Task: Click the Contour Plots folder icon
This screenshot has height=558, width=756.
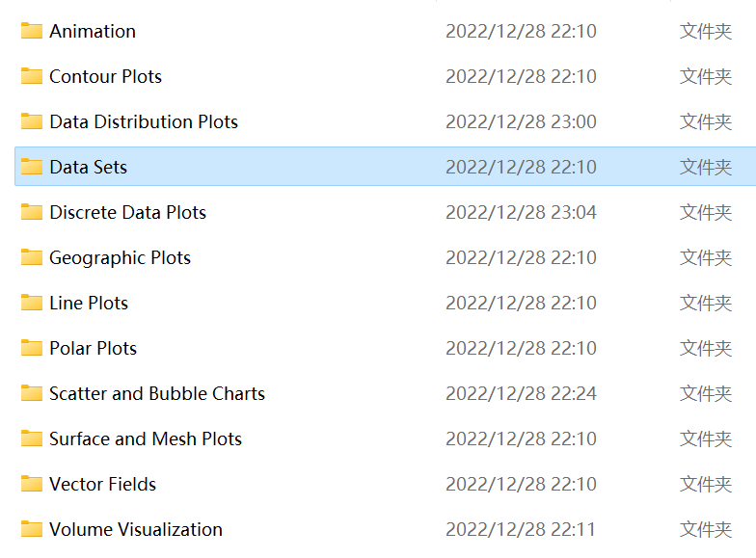Action: (x=32, y=76)
